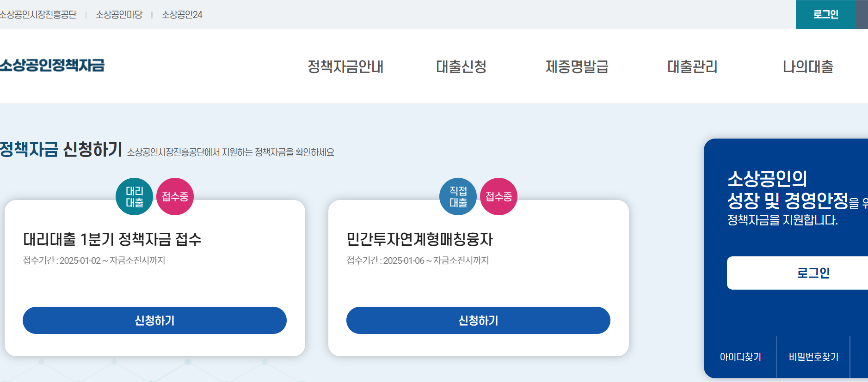The width and height of the screenshot is (868, 382).
Task: Click the 직접대출 circular badge
Action: [x=458, y=196]
